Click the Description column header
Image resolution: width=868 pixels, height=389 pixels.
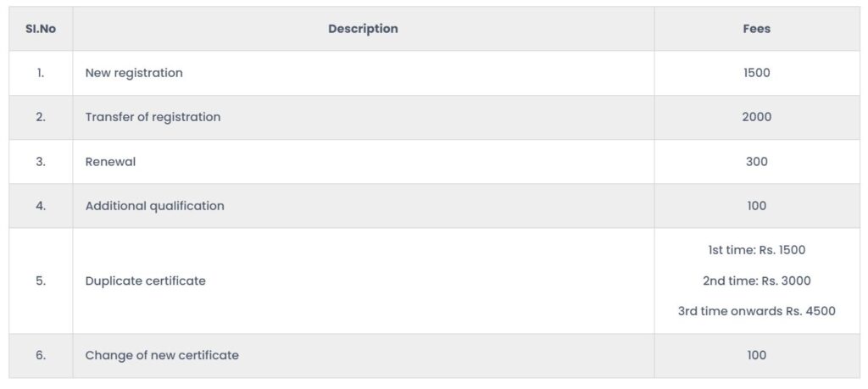point(363,29)
